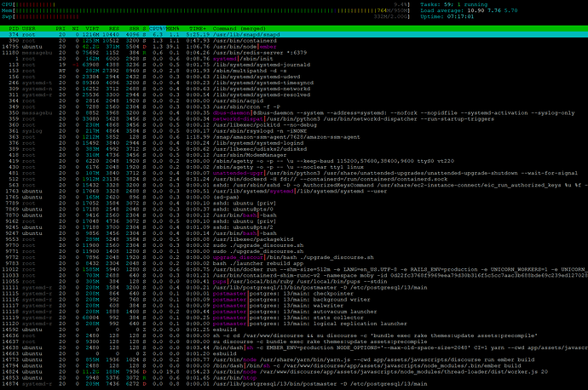This screenshot has height=390, width=588.
Task: Select the /usr/sbin/cron -f -P row
Action: (x=294, y=106)
